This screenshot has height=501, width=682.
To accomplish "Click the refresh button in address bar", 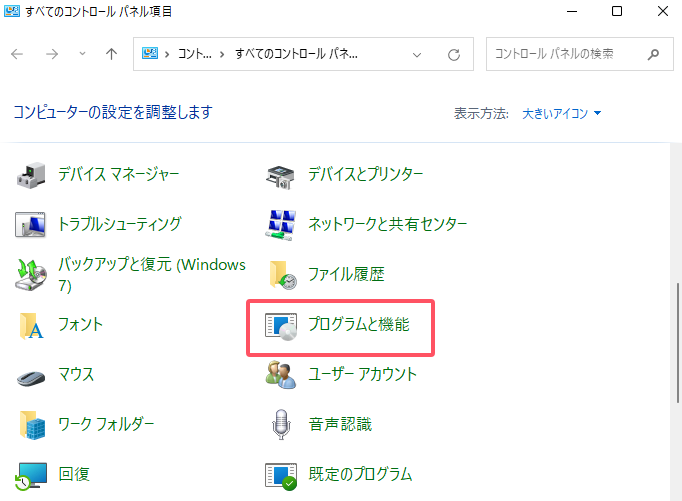I will point(454,54).
